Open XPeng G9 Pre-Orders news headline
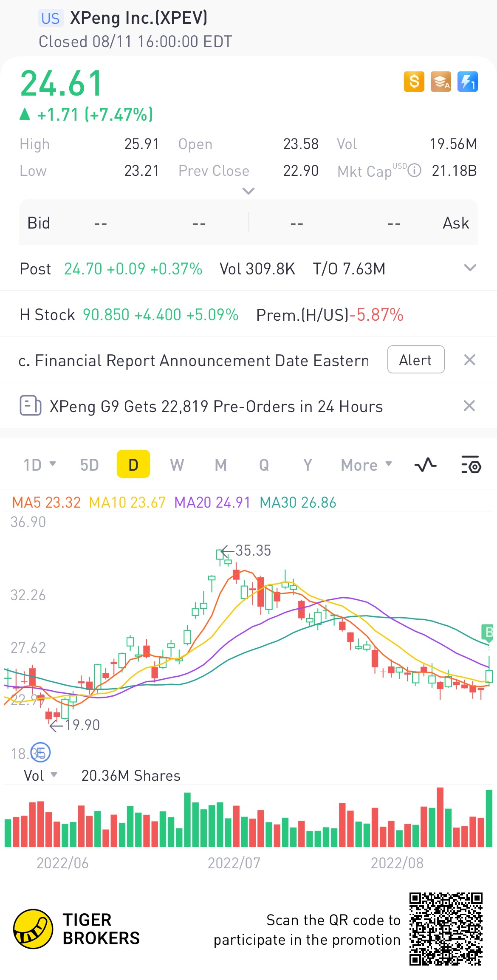The width and height of the screenshot is (497, 980). point(216,407)
